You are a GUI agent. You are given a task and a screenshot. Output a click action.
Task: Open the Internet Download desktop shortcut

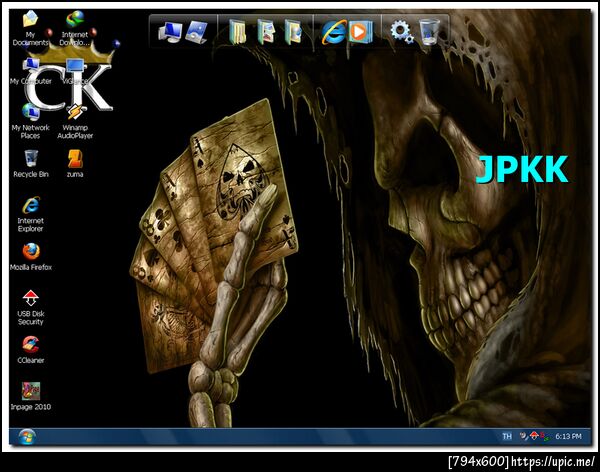point(75,29)
